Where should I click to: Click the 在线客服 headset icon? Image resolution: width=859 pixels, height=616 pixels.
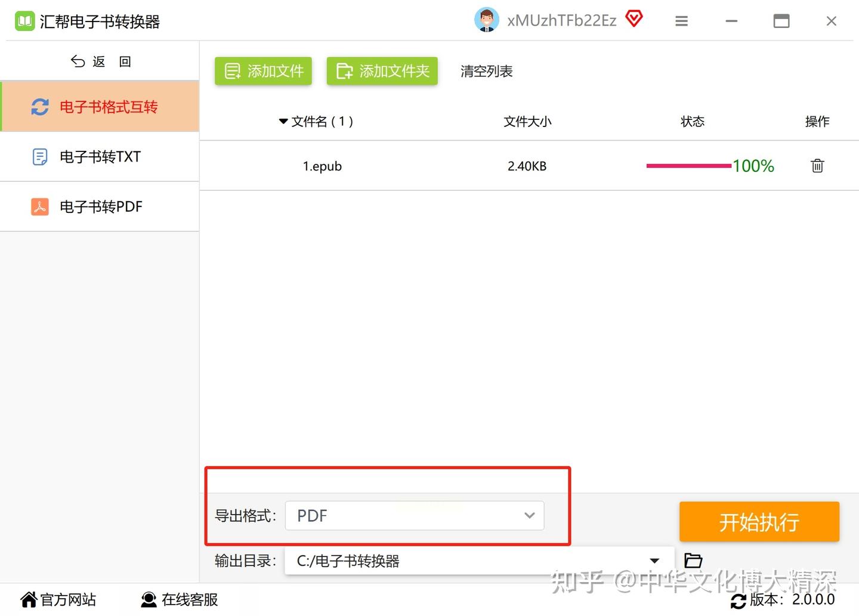tap(149, 599)
